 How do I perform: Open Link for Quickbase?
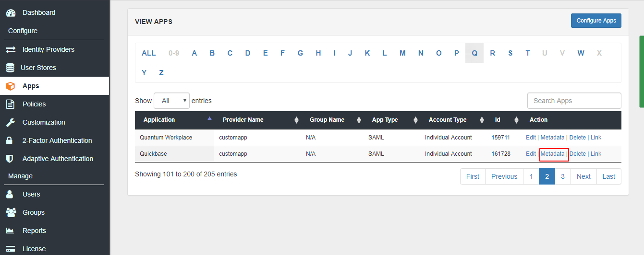[596, 154]
